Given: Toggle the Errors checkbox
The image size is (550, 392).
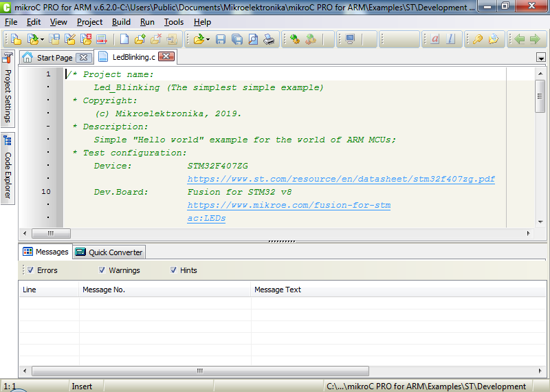Looking at the screenshot, I should [30, 270].
